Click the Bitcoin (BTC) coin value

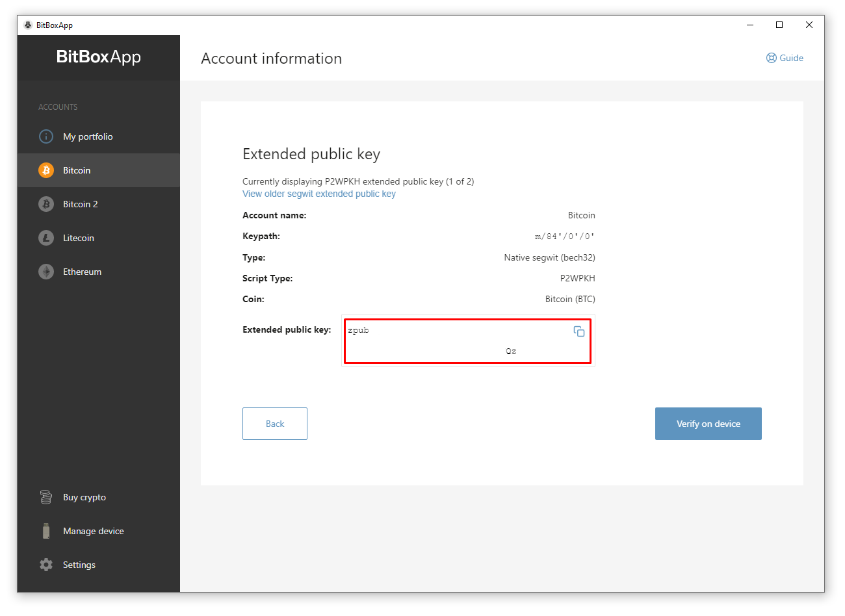tap(570, 299)
